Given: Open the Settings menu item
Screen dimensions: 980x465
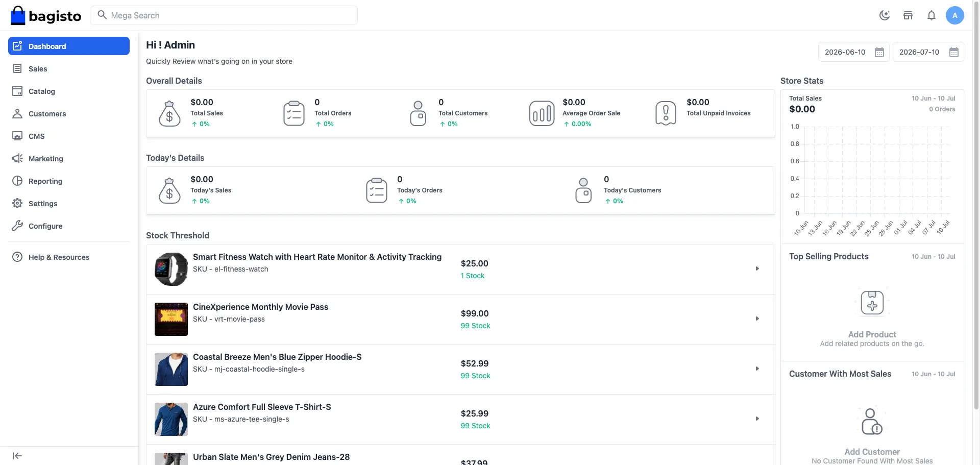Looking at the screenshot, I should click(69, 203).
